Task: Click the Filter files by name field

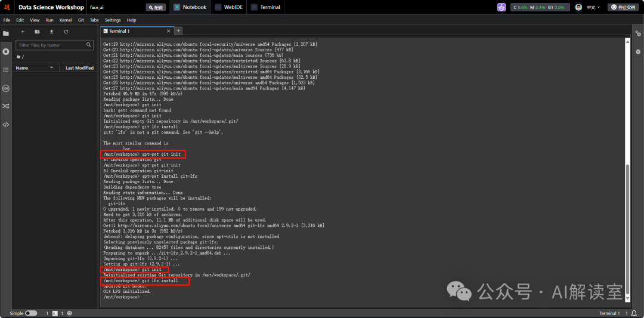Action: pyautogui.click(x=51, y=45)
